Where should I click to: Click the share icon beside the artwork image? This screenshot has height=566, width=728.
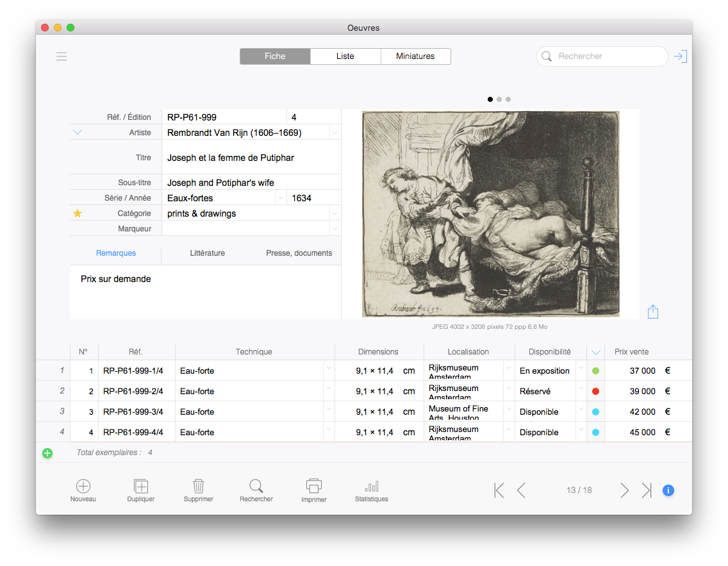(x=652, y=312)
